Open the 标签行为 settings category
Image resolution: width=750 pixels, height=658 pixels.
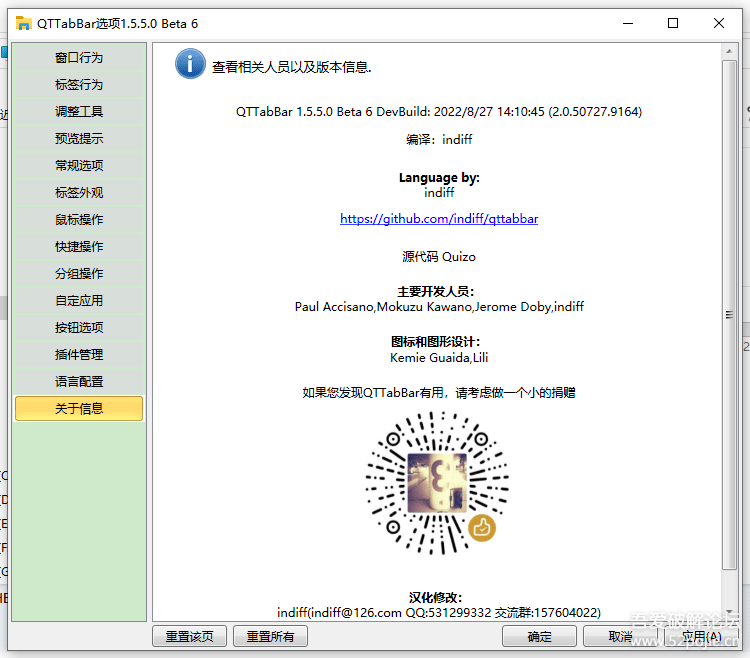tap(79, 85)
